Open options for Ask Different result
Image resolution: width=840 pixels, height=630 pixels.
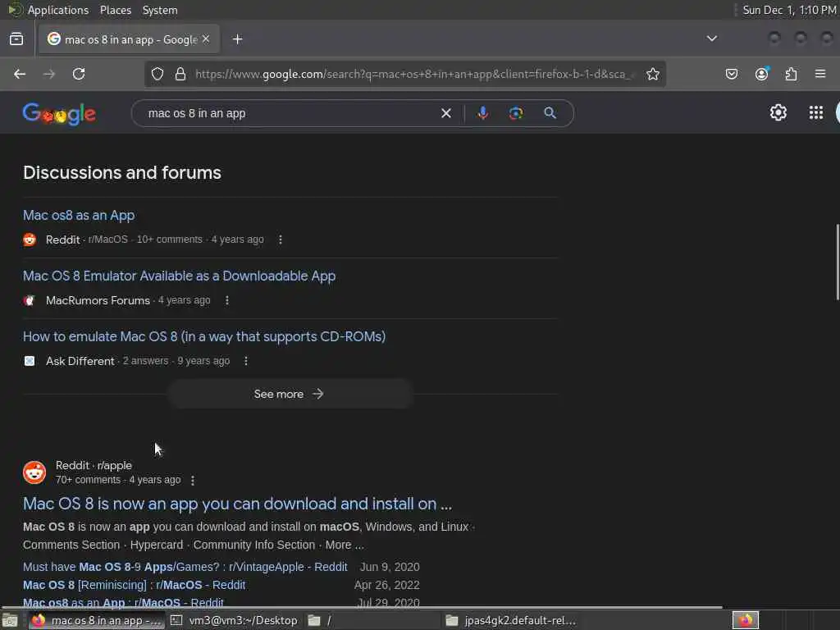coord(246,361)
